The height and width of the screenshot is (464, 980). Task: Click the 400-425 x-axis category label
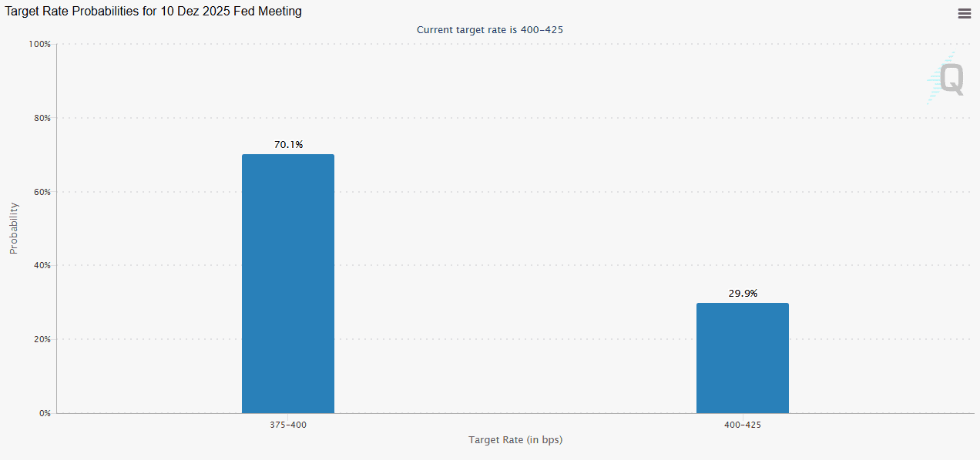[743, 425]
